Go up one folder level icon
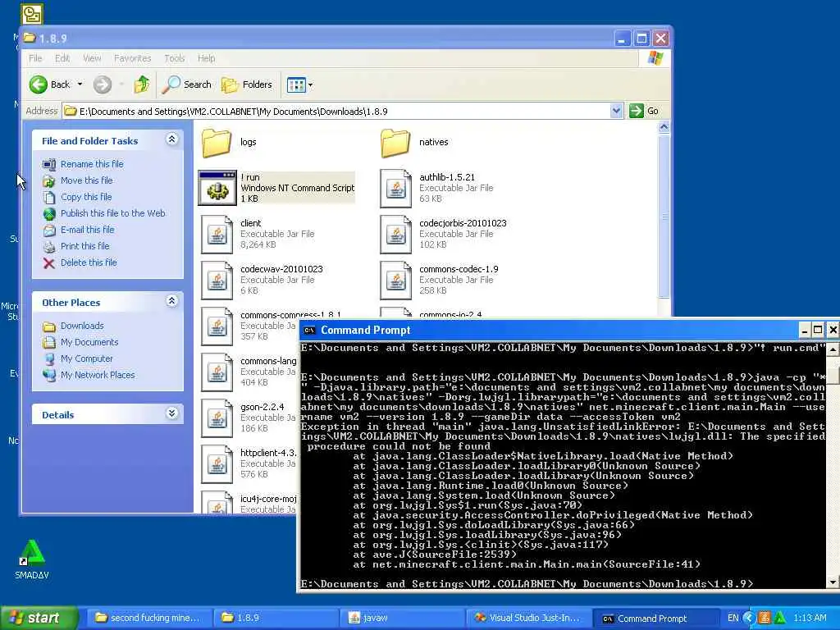The image size is (840, 630). 142,84
